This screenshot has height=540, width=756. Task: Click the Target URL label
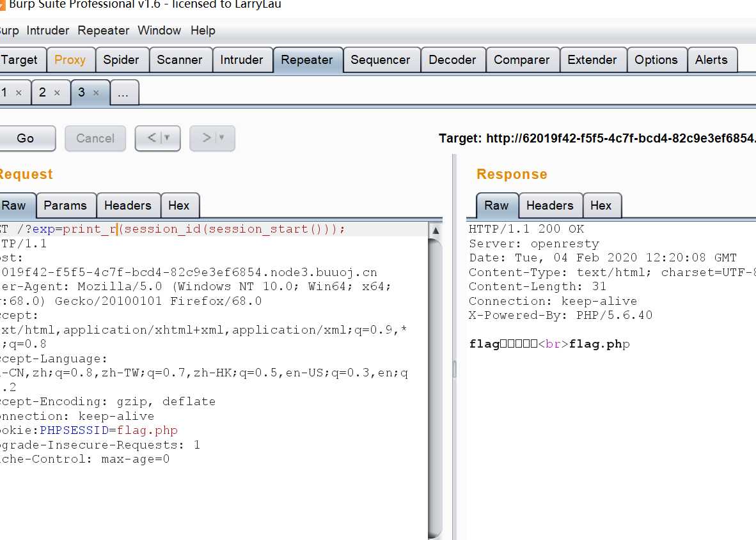click(x=597, y=139)
